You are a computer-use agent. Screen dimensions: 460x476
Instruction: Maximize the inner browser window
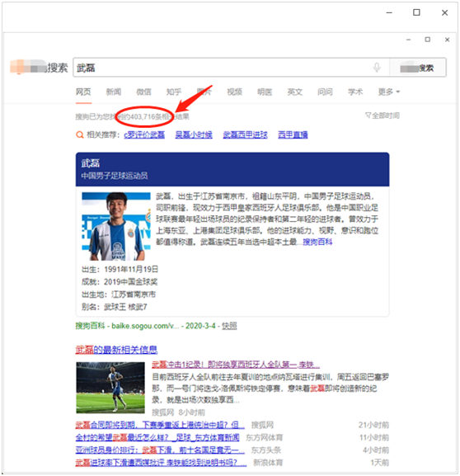pos(428,40)
